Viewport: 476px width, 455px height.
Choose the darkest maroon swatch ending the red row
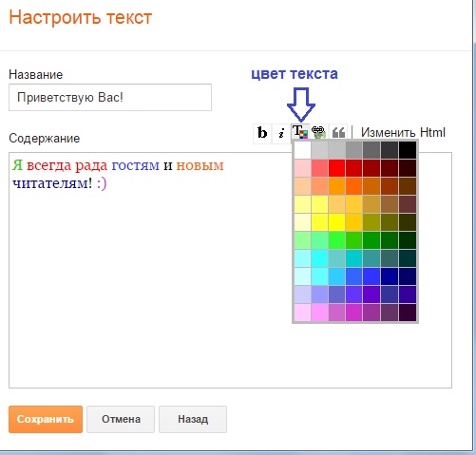coord(408,168)
